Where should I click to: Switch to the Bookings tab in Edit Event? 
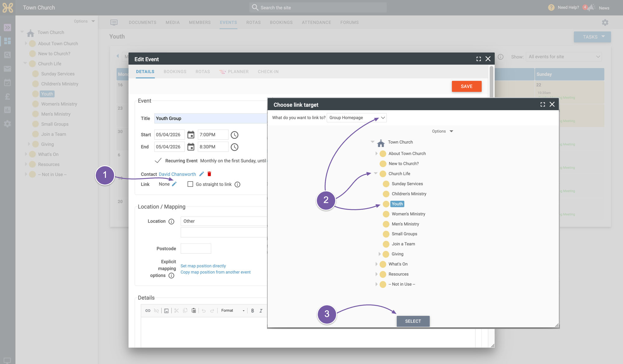[x=175, y=72]
